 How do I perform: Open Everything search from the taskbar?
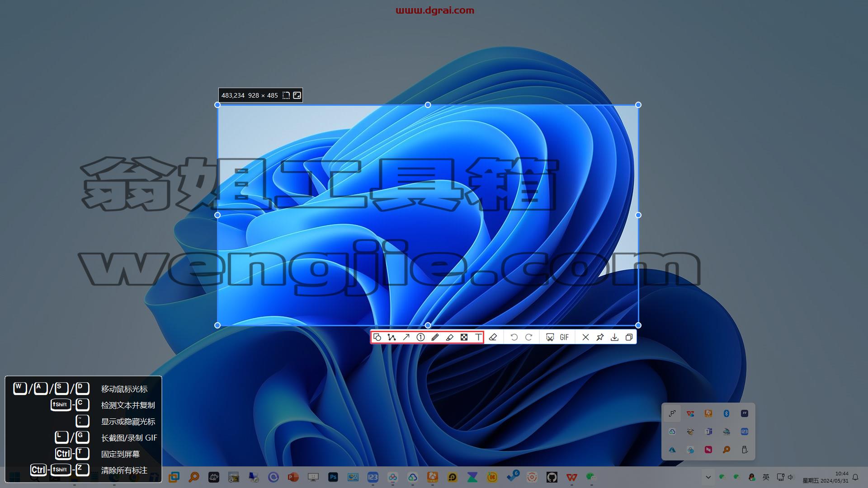point(194,477)
